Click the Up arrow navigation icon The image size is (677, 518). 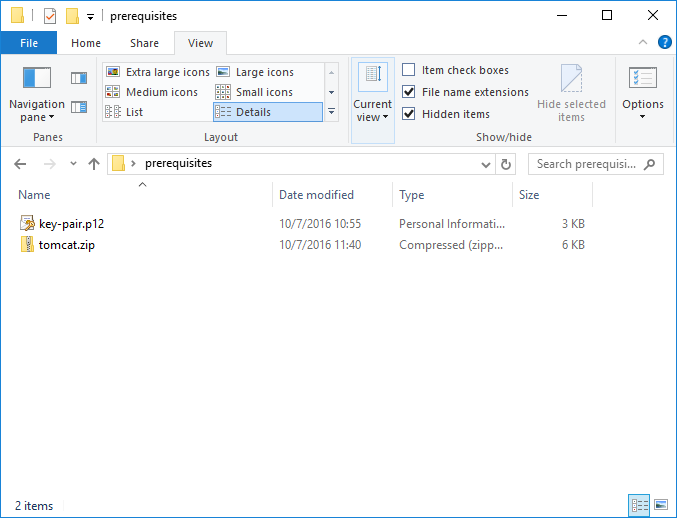tap(94, 164)
